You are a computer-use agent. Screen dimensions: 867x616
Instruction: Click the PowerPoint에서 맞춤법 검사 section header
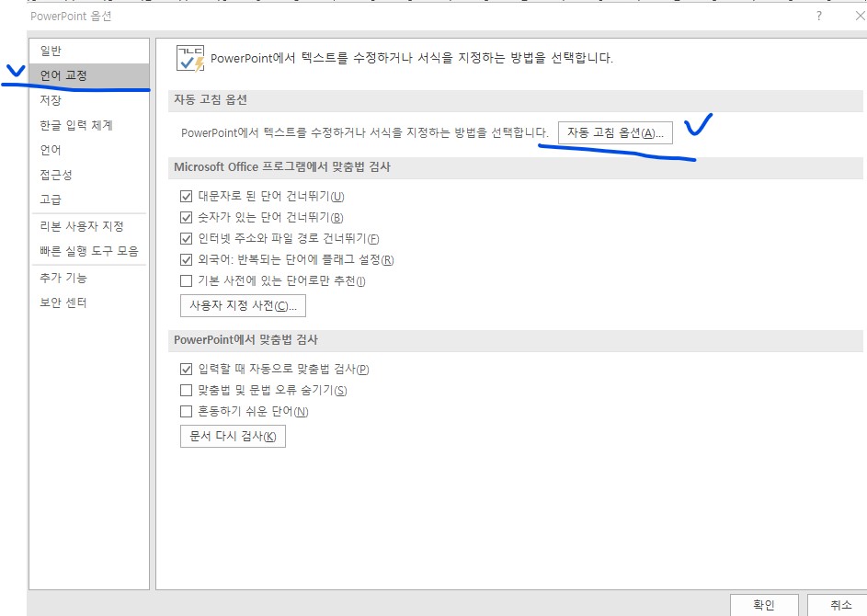(x=245, y=339)
